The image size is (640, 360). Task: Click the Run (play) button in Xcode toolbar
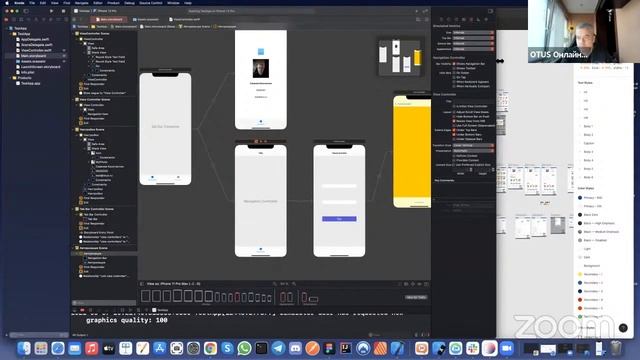pos(51,11)
